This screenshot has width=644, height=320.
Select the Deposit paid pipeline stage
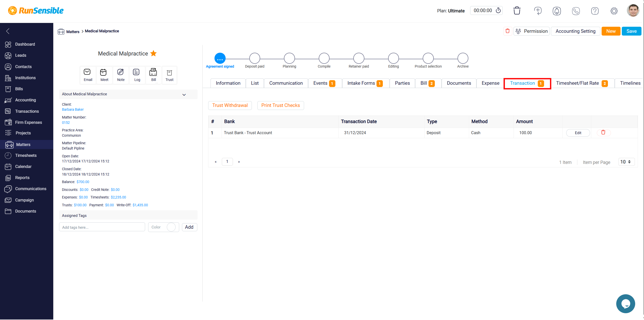click(255, 58)
